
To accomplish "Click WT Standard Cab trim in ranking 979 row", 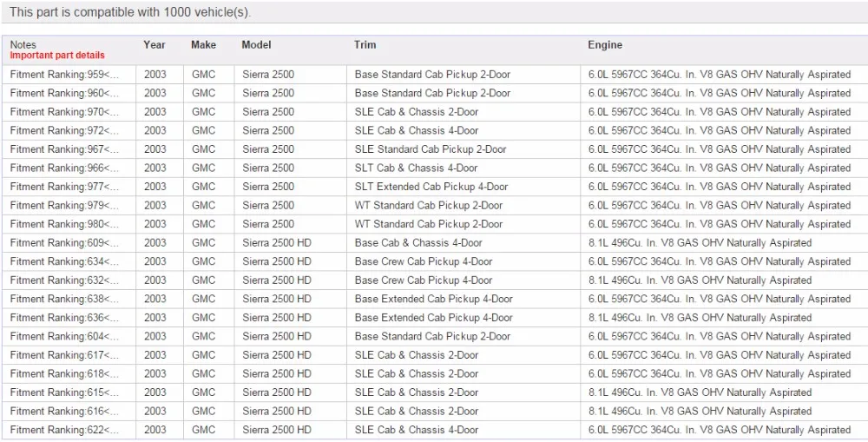I will pos(464,206).
